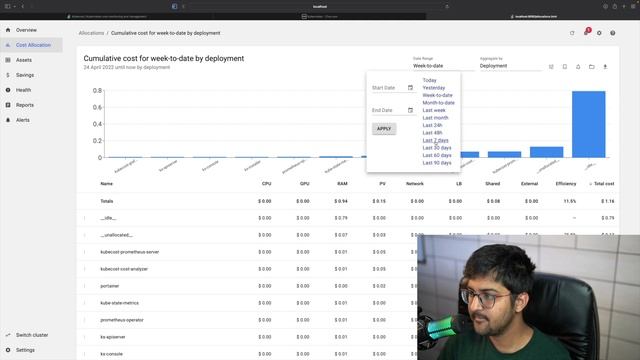640x360 pixels.
Task: Select Last 7 days range option
Action: coord(435,140)
